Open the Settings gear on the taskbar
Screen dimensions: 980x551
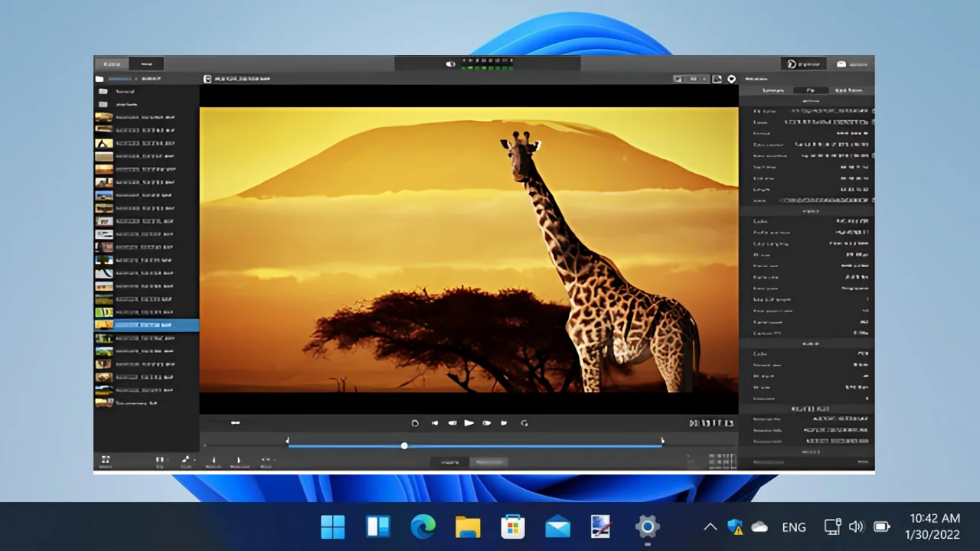tap(648, 527)
